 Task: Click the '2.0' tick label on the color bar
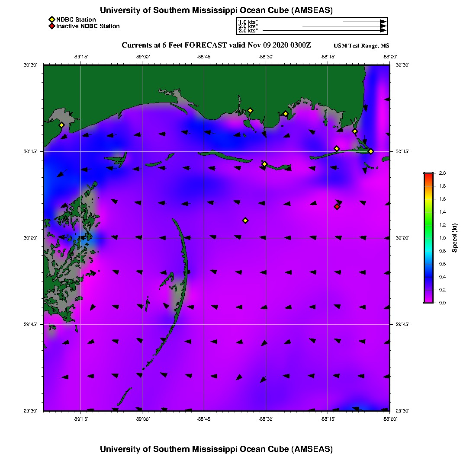click(x=442, y=173)
